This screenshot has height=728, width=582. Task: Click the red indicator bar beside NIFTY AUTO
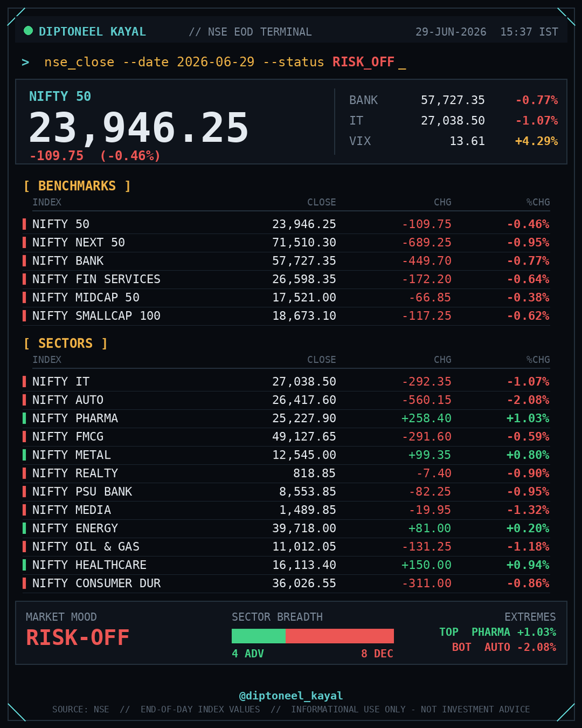(x=24, y=400)
